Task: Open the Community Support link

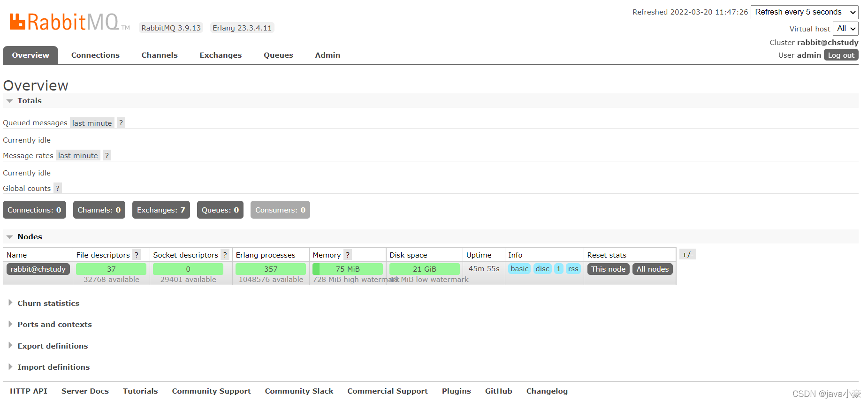Action: pyautogui.click(x=211, y=391)
